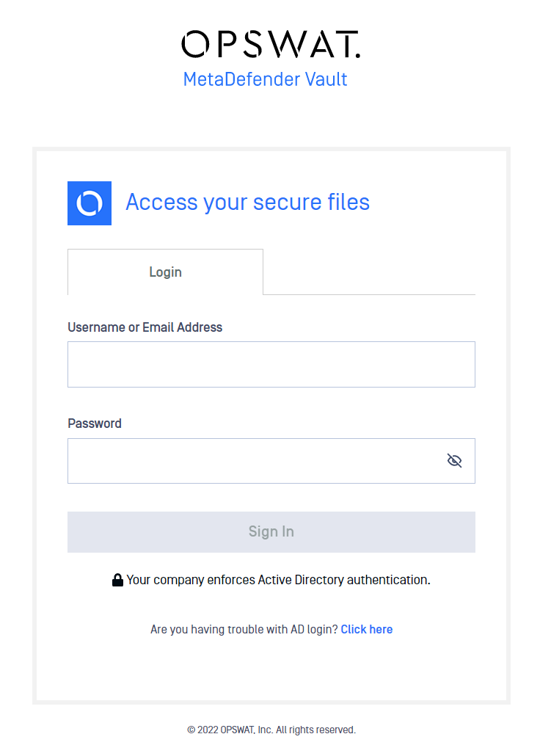This screenshot has width=551, height=756.
Task: Open the Click here AD help link
Action: pos(367,629)
